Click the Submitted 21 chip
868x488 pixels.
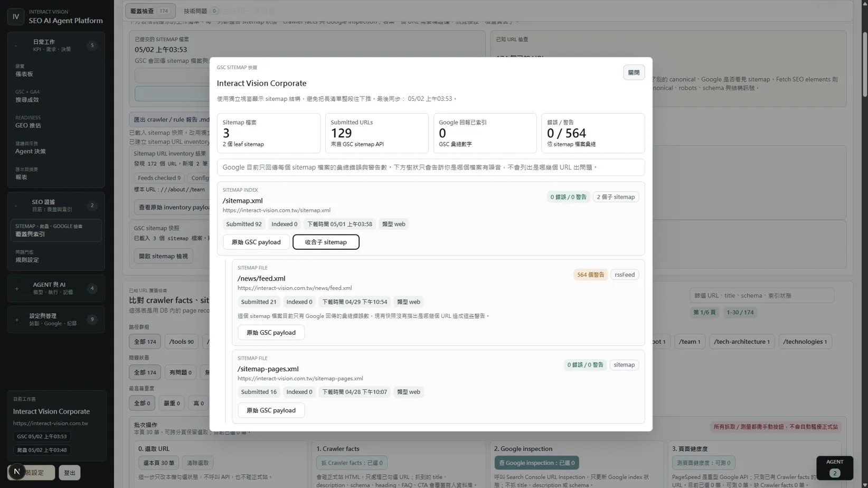coord(258,302)
